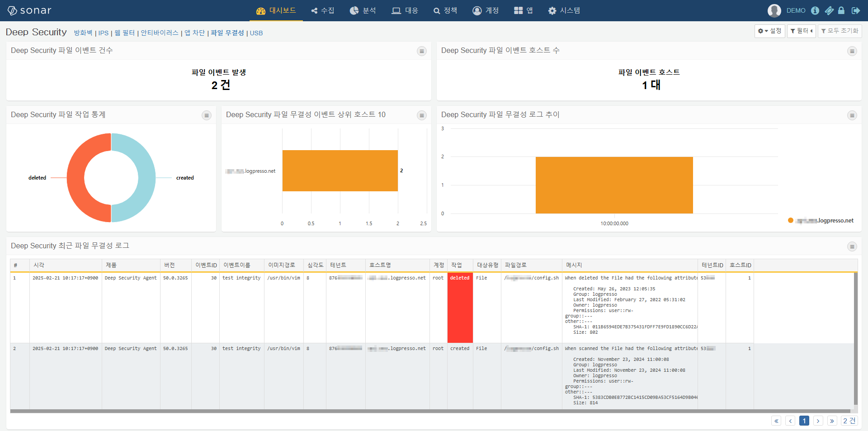
Task: Click the DEMO username
Action: pos(796,10)
